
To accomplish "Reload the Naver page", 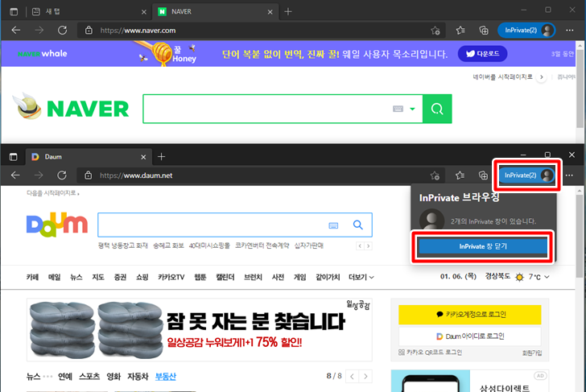I will [62, 31].
